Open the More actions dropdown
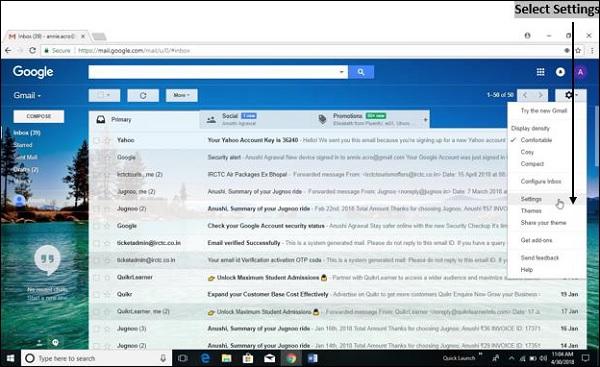Image resolution: width=600 pixels, height=367 pixels. click(x=182, y=95)
